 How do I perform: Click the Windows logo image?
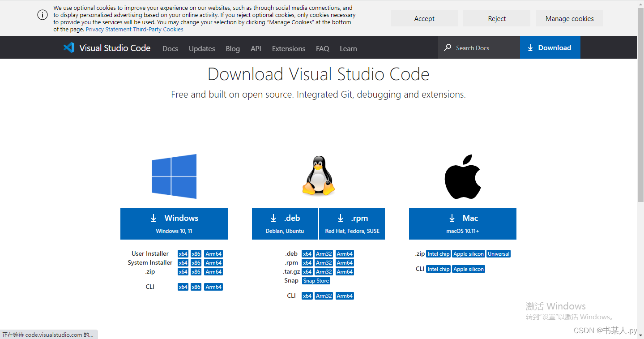pyautogui.click(x=174, y=176)
